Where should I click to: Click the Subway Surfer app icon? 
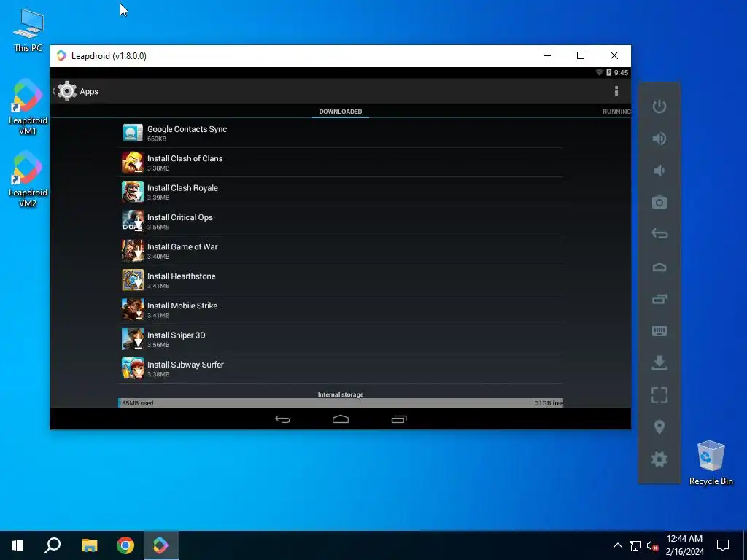point(133,369)
